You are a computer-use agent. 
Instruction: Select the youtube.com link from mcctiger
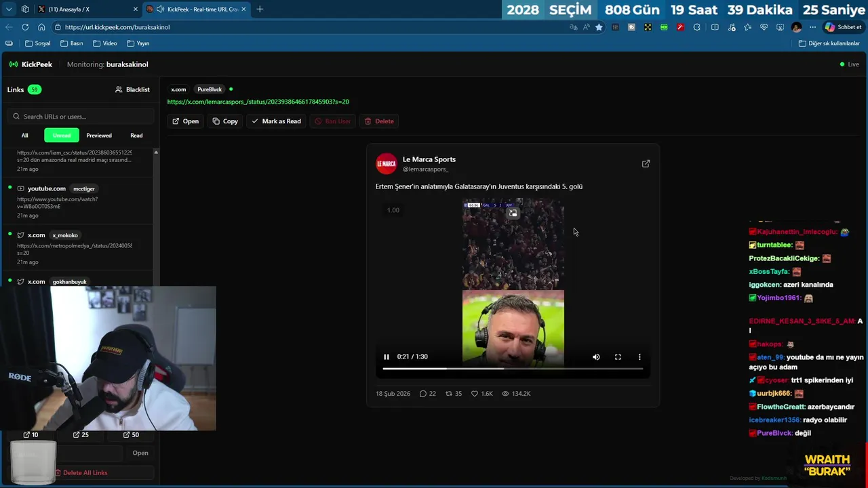tap(78, 201)
